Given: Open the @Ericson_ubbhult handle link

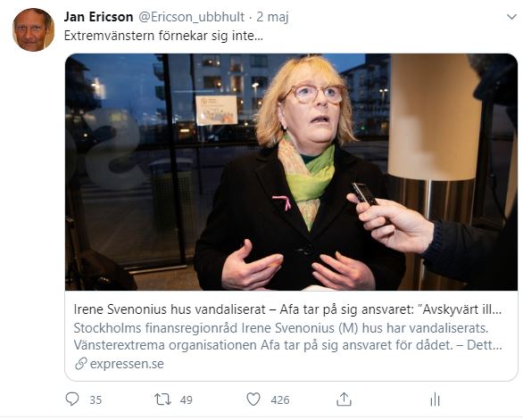Looking at the screenshot, I should (x=191, y=17).
